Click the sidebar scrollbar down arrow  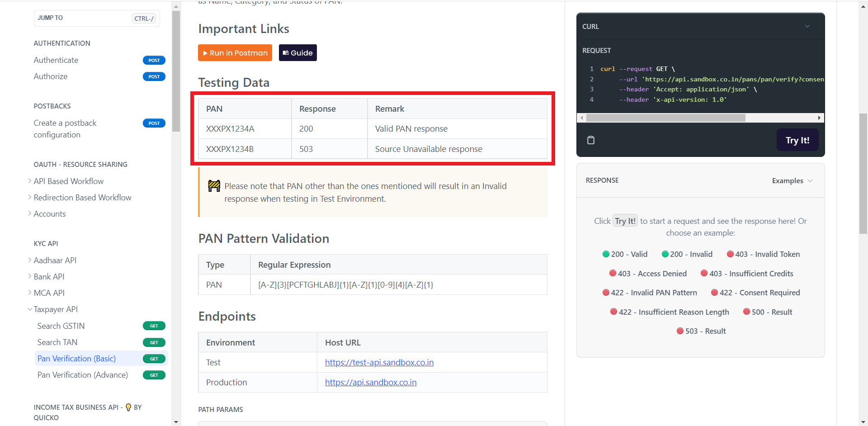tap(176, 422)
